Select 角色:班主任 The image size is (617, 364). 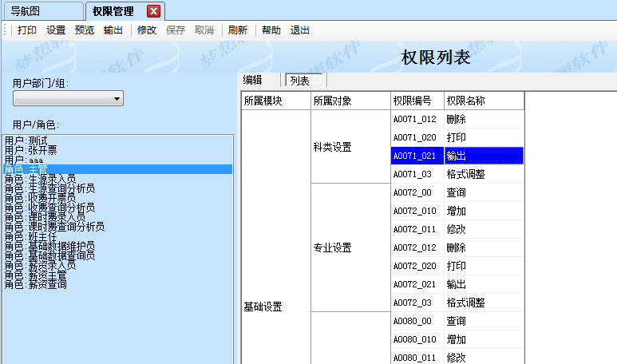117,236
